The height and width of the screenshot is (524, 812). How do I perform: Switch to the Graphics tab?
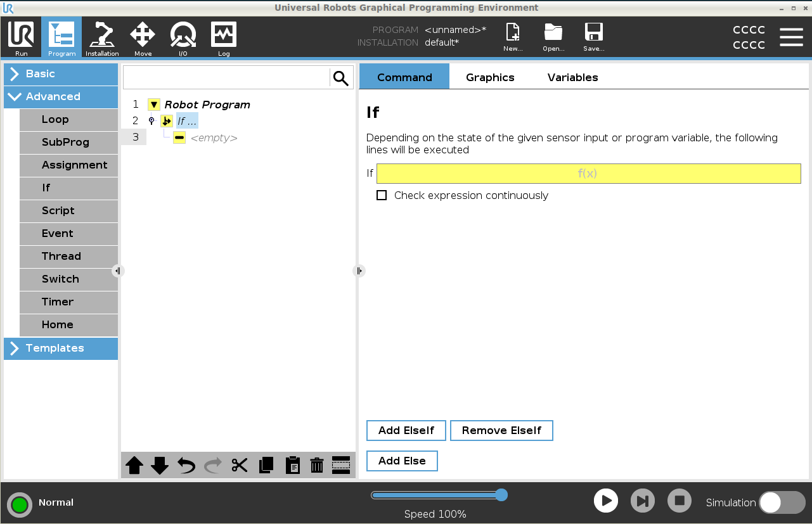pyautogui.click(x=490, y=77)
